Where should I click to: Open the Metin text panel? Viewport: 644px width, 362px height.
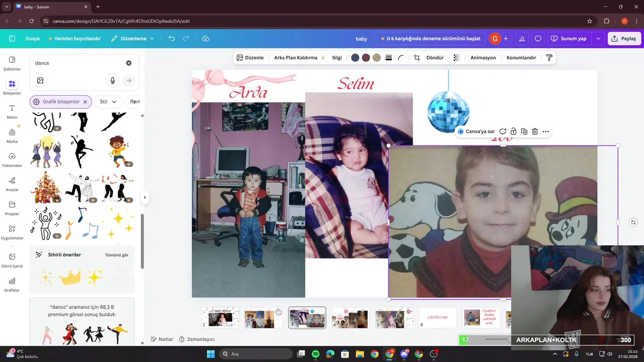(x=12, y=111)
